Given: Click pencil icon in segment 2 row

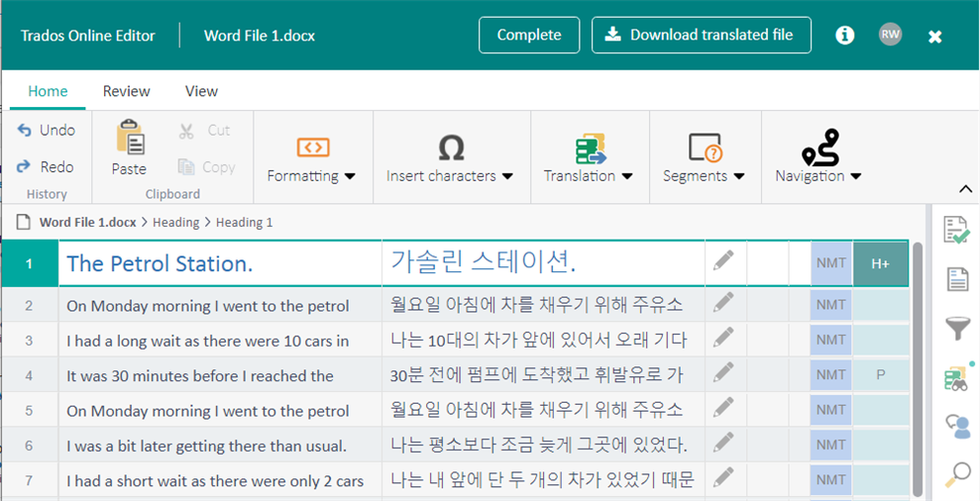Looking at the screenshot, I should [723, 303].
